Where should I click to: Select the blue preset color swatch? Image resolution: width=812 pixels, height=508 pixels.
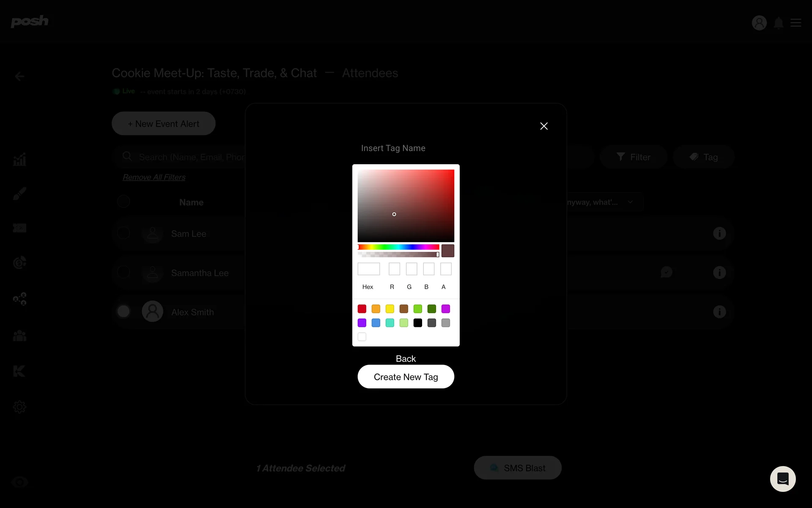(x=376, y=323)
